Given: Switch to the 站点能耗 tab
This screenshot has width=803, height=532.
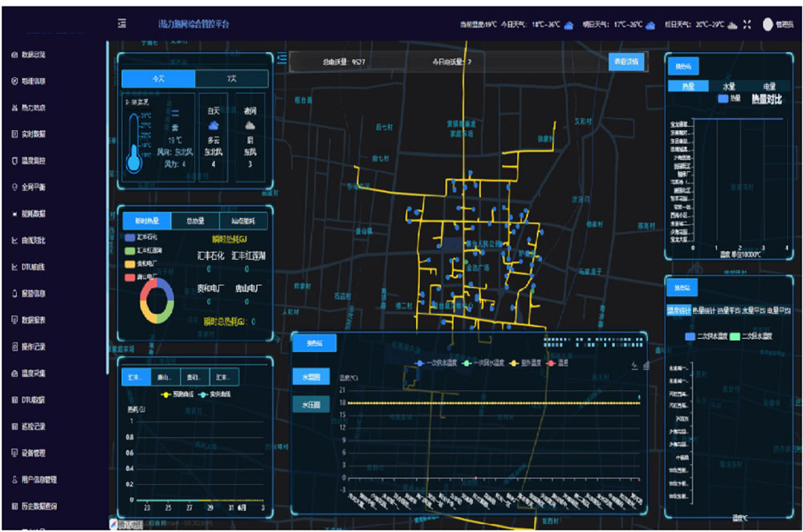Looking at the screenshot, I should click(243, 221).
